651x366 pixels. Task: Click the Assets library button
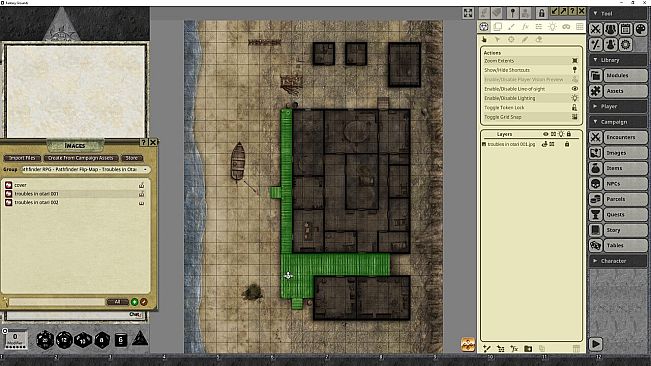point(625,91)
